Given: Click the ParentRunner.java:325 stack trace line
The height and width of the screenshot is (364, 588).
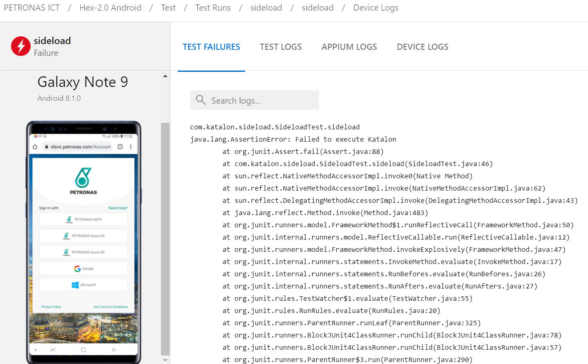Looking at the screenshot, I should pos(351,323).
